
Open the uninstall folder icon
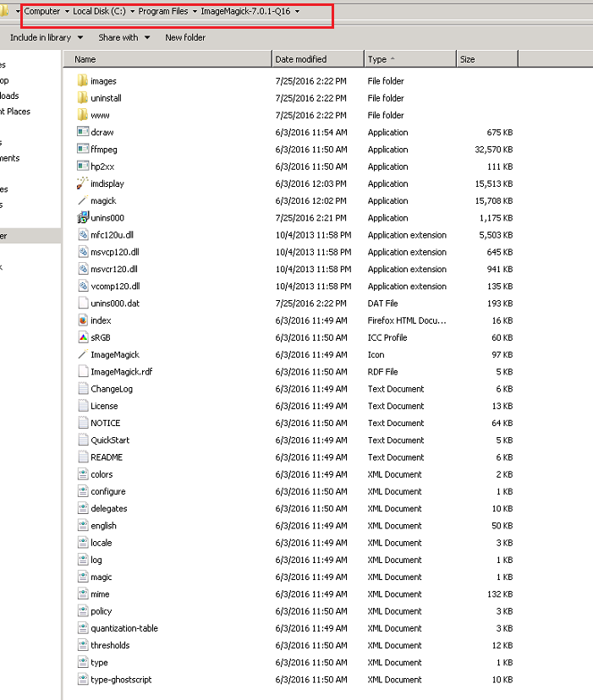point(83,98)
